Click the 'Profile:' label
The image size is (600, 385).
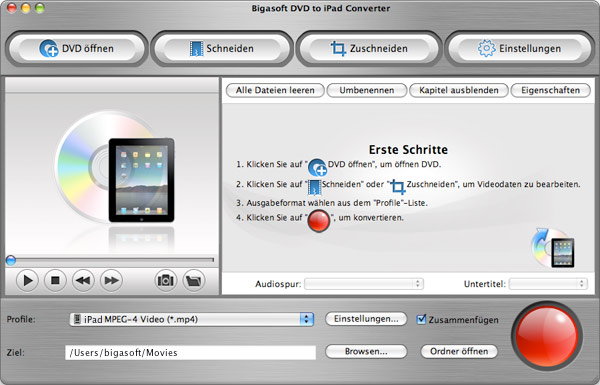click(x=21, y=319)
